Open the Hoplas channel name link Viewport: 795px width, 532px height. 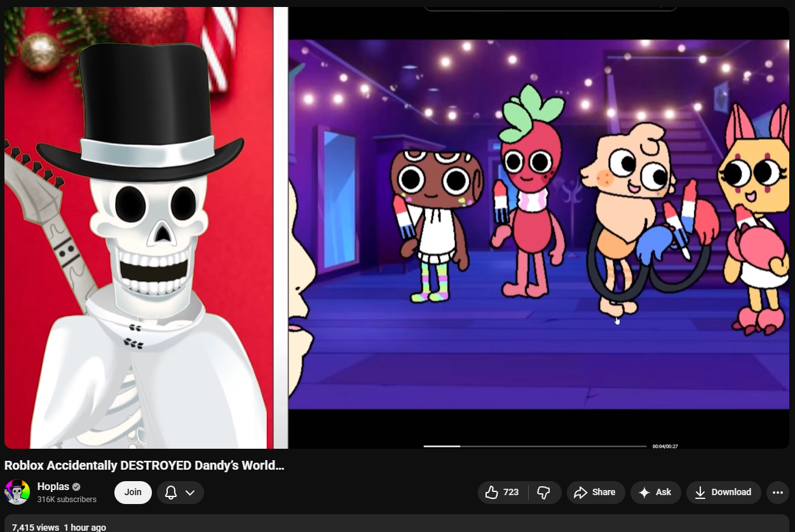pyautogui.click(x=53, y=487)
